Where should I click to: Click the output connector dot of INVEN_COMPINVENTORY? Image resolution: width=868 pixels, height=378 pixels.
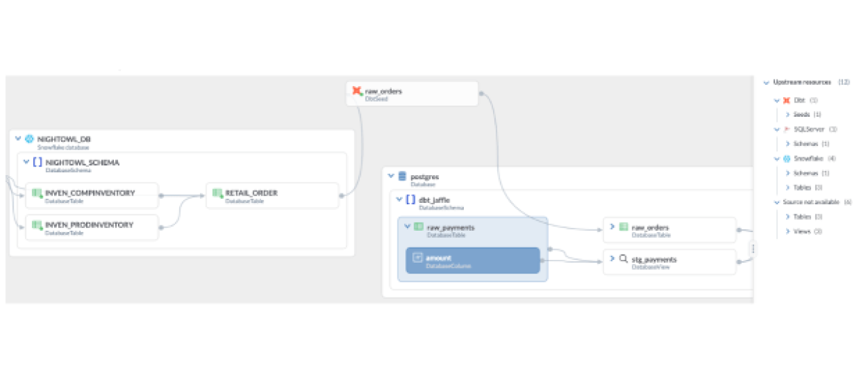(161, 195)
